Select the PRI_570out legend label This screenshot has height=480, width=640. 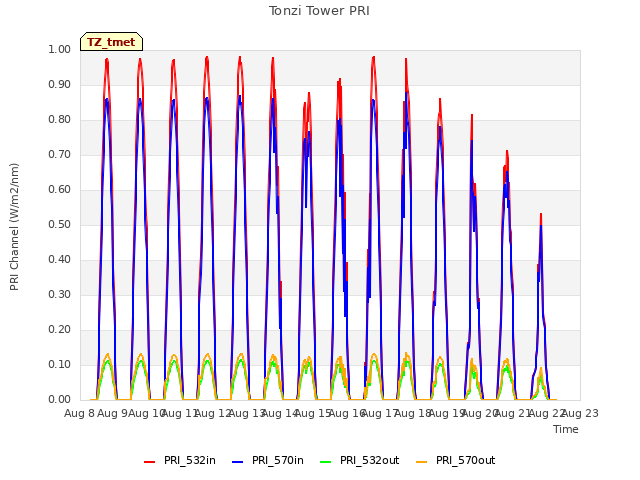(x=465, y=460)
